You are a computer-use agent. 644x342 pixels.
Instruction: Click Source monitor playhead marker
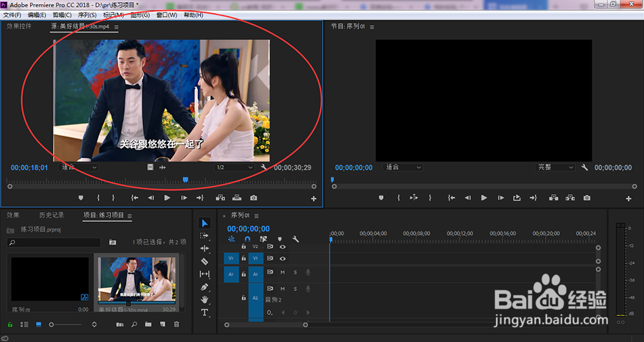point(186,180)
